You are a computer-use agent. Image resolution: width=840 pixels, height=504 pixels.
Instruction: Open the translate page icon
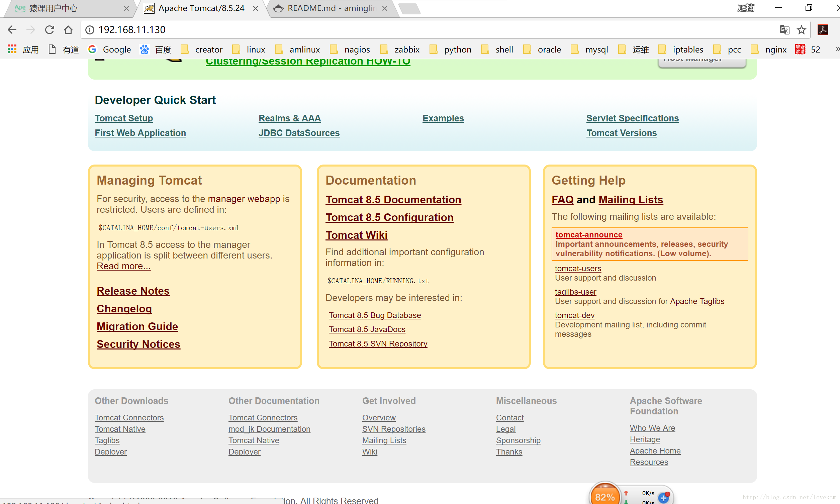[784, 30]
